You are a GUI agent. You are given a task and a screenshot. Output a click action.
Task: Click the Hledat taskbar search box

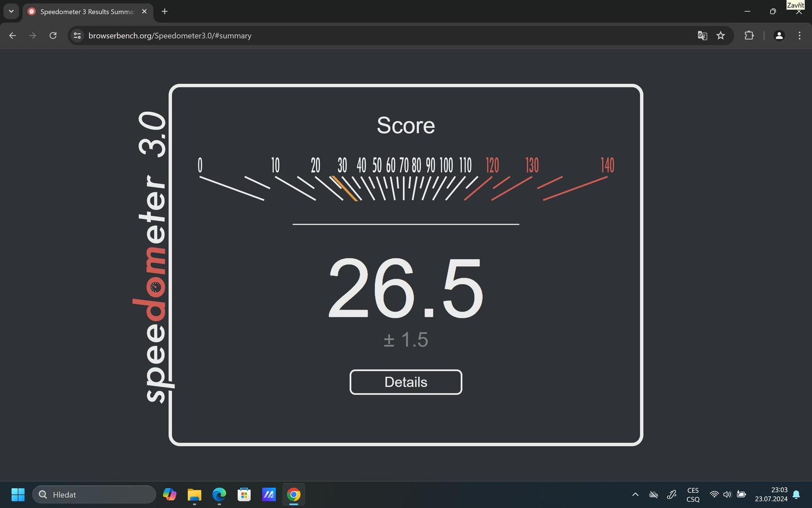(x=94, y=494)
